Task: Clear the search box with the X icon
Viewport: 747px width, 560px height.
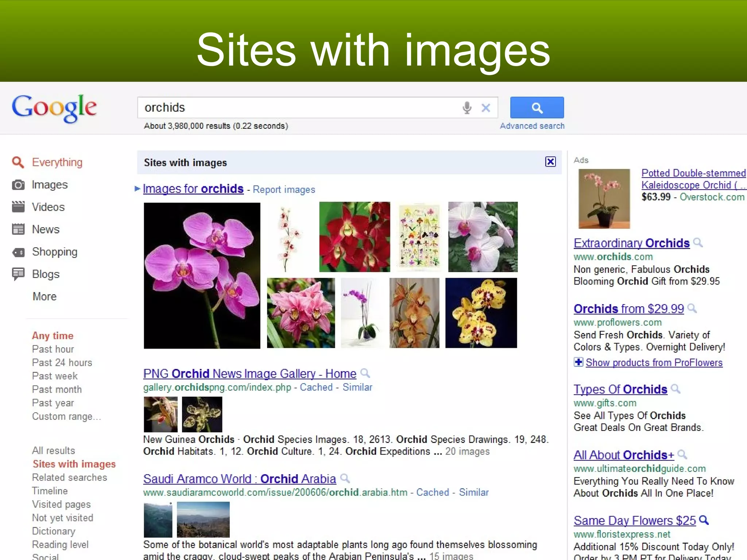Action: pos(486,108)
